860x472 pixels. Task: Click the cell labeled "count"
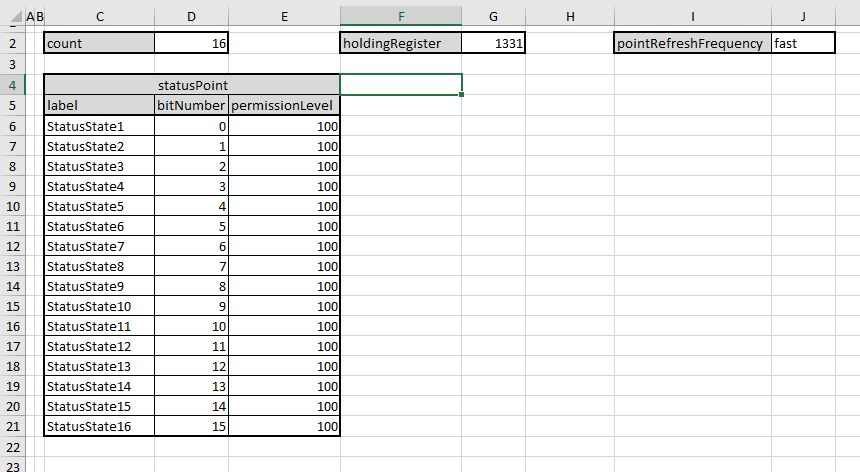(99, 44)
